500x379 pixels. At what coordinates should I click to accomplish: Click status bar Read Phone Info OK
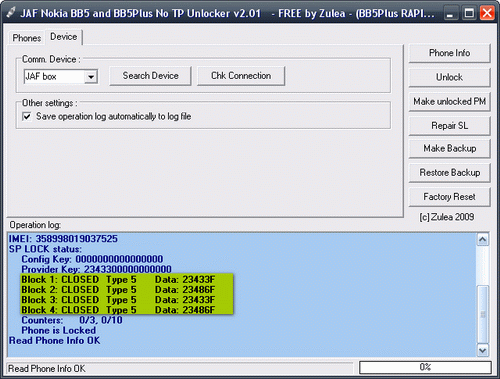[x=47, y=369]
